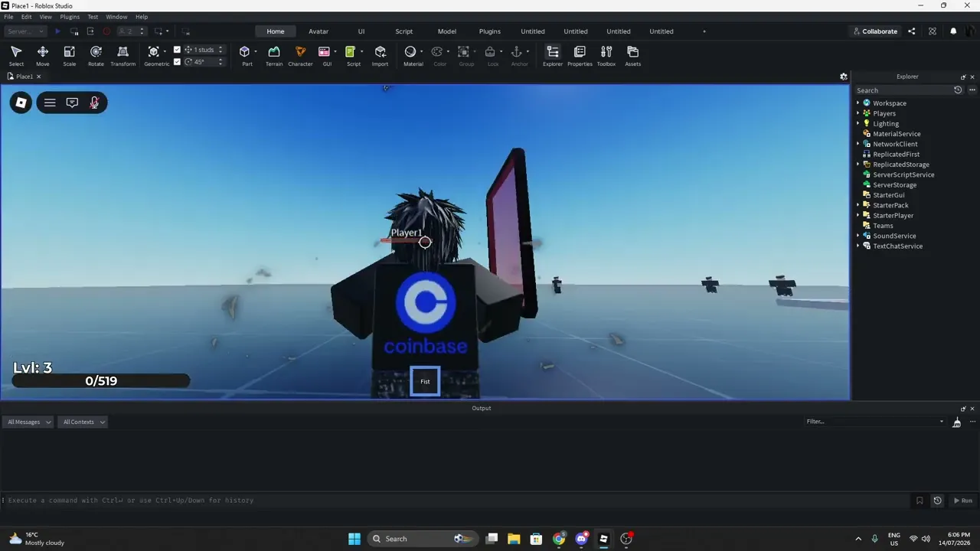Toggle the rotate snapping 45° checkbox
Viewport: 980px width, 551px height.
[x=177, y=62]
